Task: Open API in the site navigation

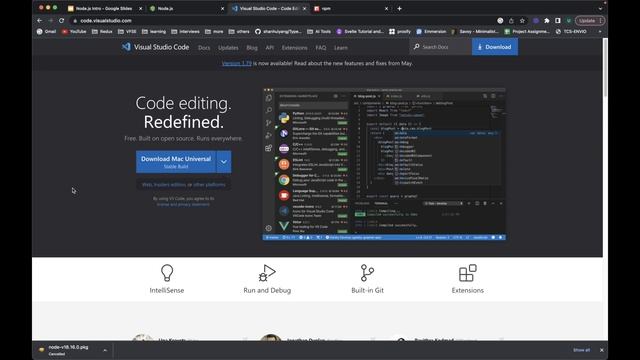Action: pyautogui.click(x=270, y=48)
